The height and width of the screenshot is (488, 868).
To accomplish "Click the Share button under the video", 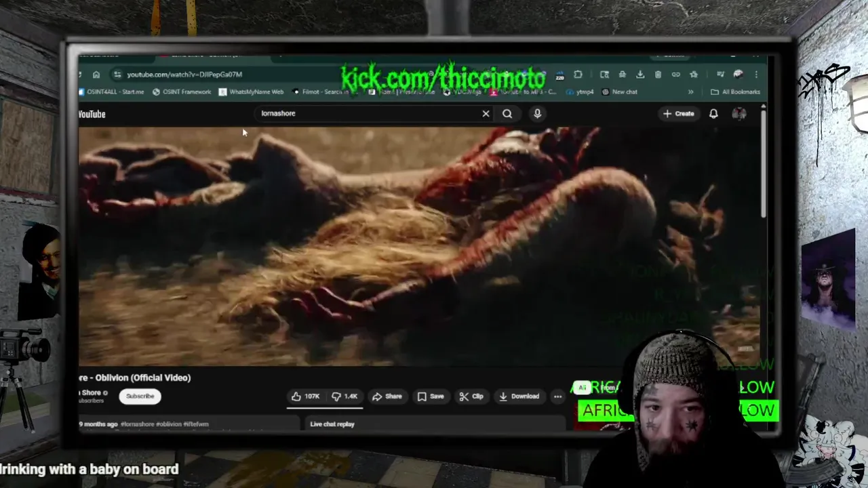I will (387, 396).
